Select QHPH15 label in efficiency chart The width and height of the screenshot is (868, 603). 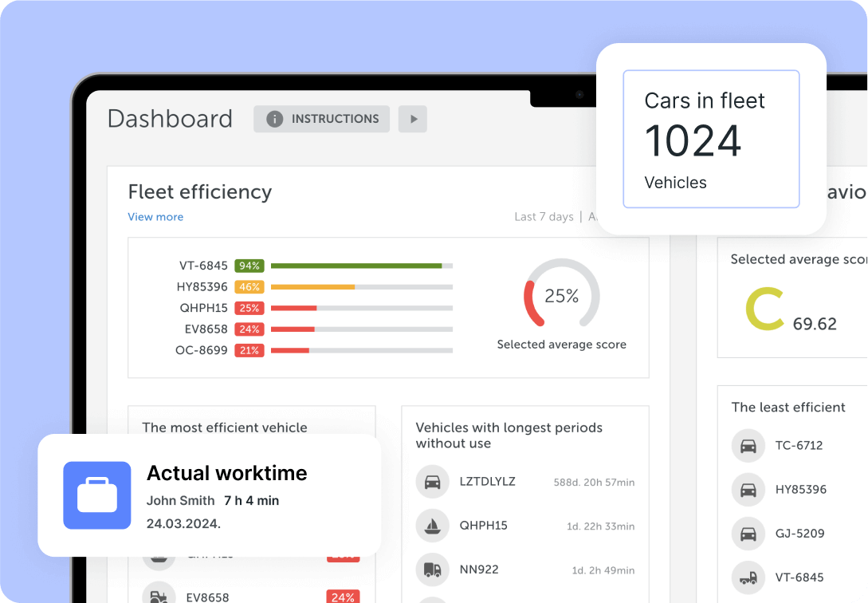point(204,308)
